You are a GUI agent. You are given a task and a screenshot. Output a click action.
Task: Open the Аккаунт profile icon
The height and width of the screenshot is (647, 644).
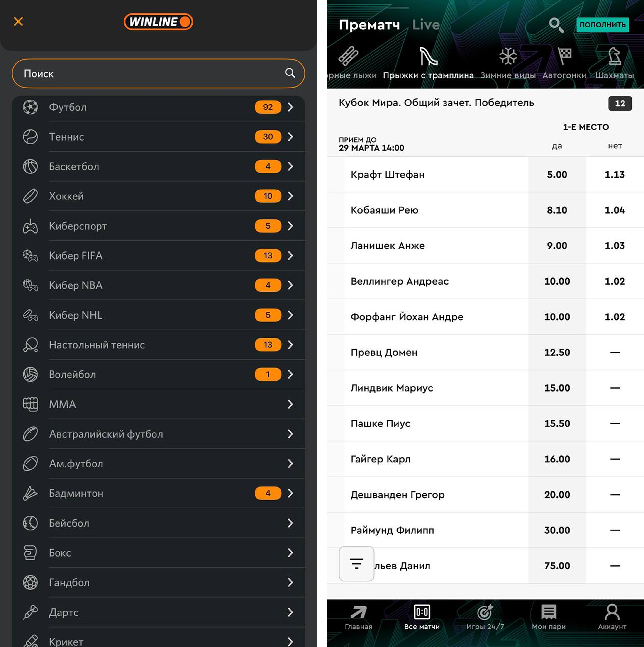tap(612, 617)
